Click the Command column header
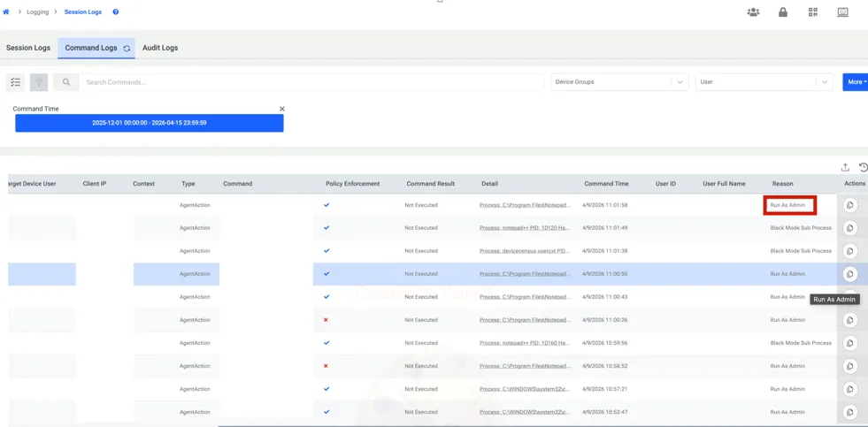Viewport: 868px width, 427px height. (x=237, y=184)
